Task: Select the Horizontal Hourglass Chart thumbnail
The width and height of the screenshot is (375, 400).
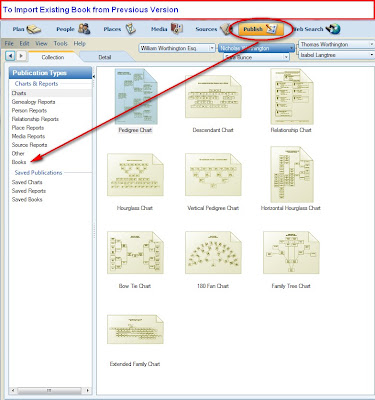Action: click(292, 175)
